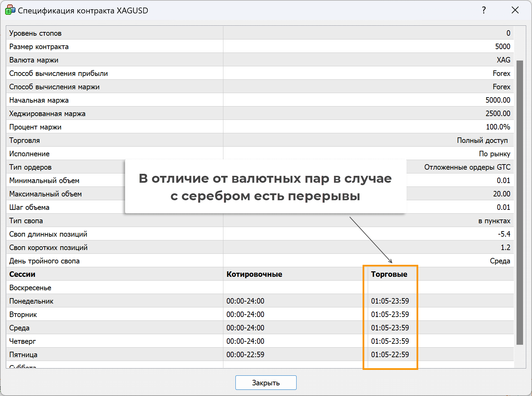The image size is (532, 396).
Task: Select the Воскресенье session row label
Action: tap(30, 288)
